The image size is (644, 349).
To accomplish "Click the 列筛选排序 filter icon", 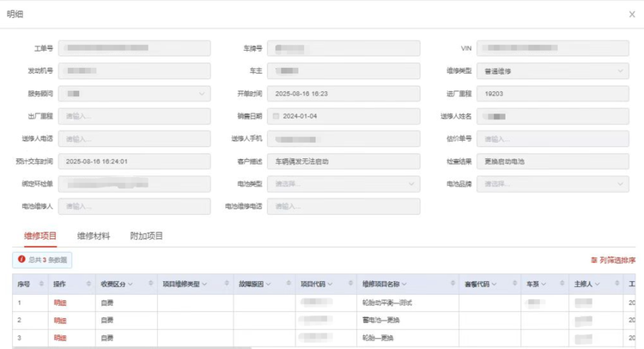I will [x=593, y=260].
